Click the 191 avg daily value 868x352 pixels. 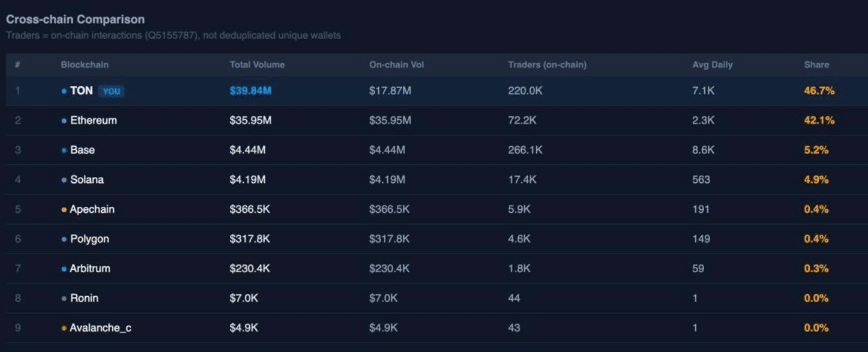[701, 209]
